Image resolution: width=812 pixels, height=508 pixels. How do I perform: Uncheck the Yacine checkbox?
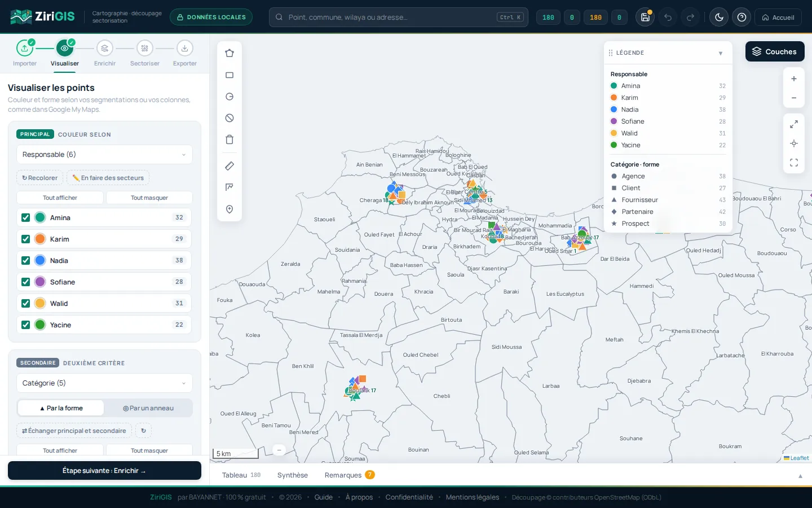[25, 325]
